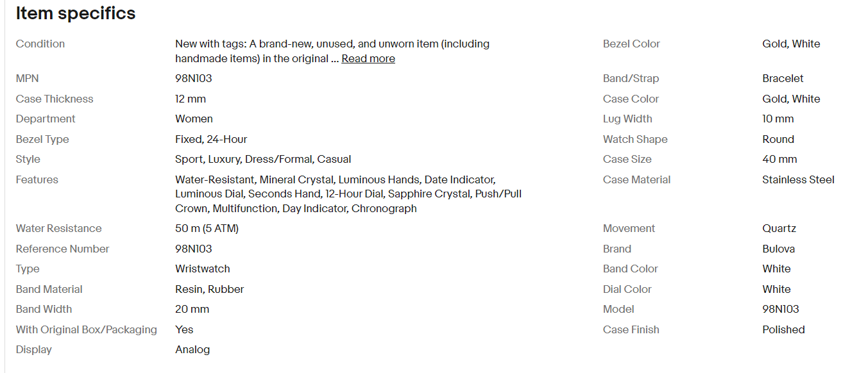868x373 pixels.
Task: Click the Watch Shape value Round
Action: (x=778, y=139)
